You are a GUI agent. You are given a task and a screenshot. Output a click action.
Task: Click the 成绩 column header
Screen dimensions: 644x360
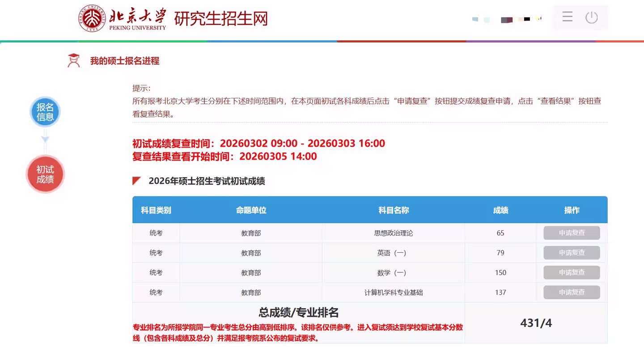pyautogui.click(x=500, y=210)
